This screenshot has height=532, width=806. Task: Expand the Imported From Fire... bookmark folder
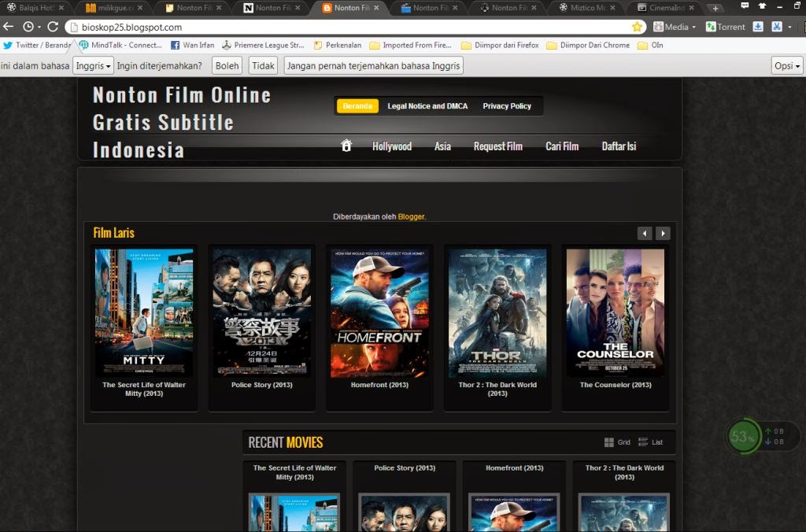coord(410,45)
